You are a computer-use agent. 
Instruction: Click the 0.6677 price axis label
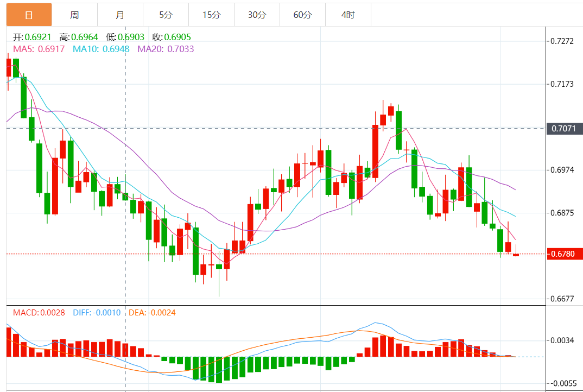pos(562,299)
